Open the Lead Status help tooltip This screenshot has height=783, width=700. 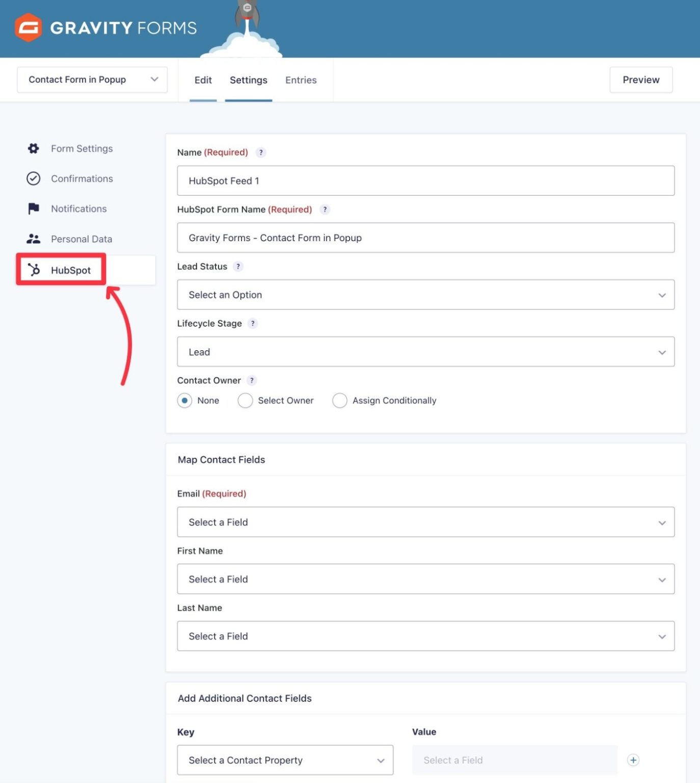[237, 266]
